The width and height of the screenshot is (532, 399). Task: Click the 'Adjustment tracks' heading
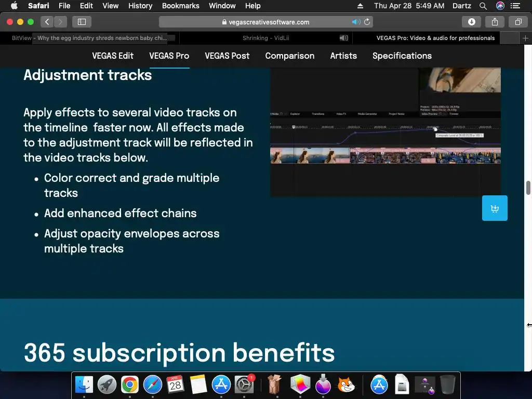(x=87, y=75)
